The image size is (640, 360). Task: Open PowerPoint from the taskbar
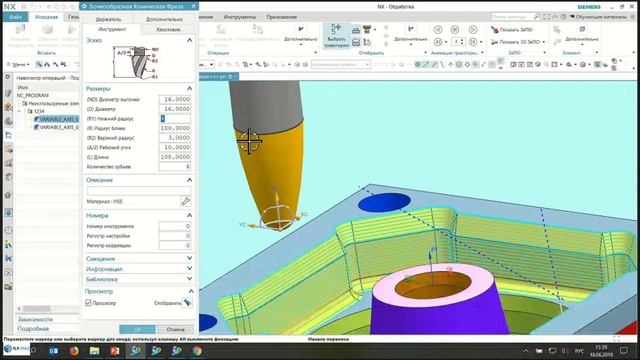(115, 351)
